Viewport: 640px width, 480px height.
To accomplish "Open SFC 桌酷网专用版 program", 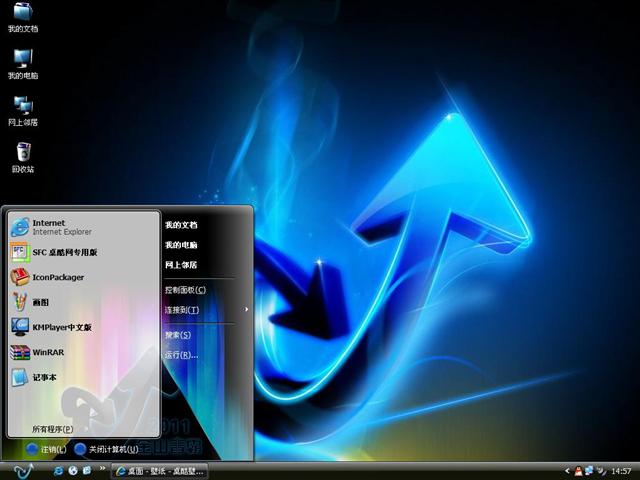I will click(x=84, y=252).
